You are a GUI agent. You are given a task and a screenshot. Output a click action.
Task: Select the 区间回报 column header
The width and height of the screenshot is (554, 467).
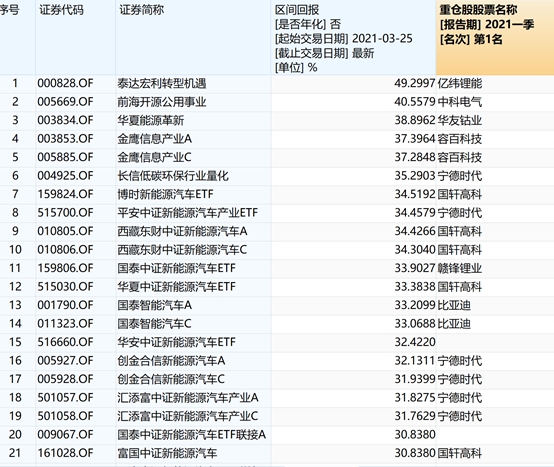pos(297,10)
